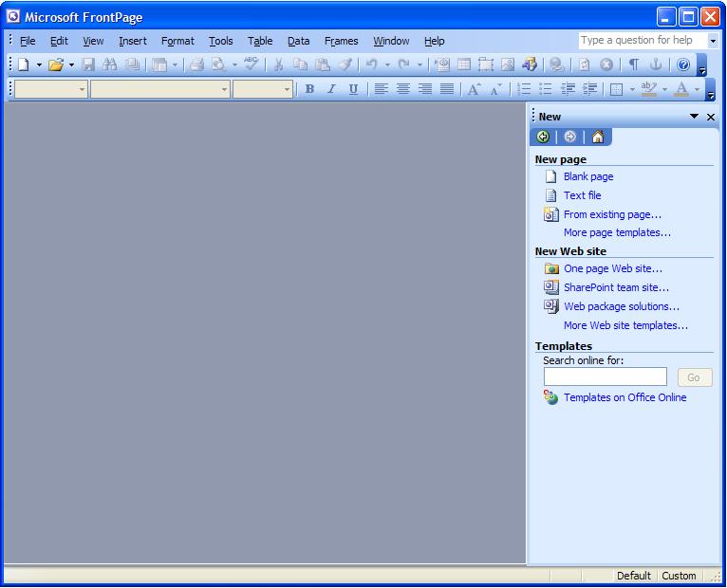This screenshot has height=588, width=727.
Task: Toggle Italic formatting
Action: [x=331, y=89]
